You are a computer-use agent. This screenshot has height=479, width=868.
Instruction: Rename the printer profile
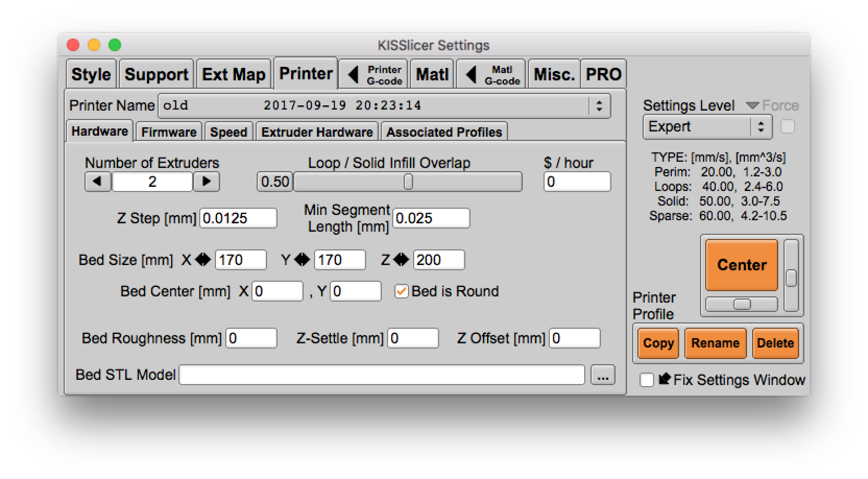pos(715,343)
